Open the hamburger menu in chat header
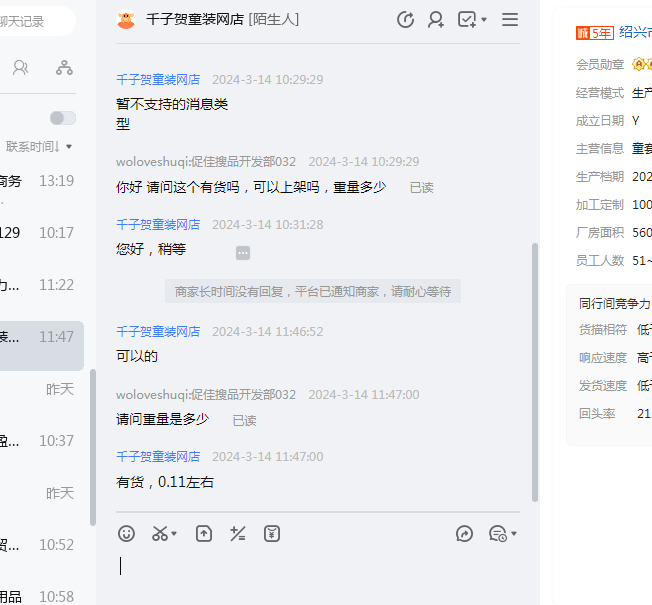This screenshot has width=652, height=605. click(510, 20)
